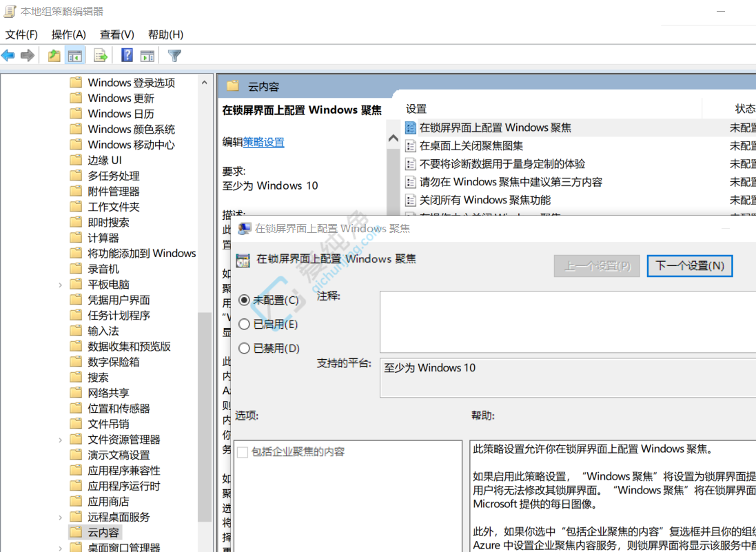Select the 网络共享 tree item
This screenshot has height=552, width=756.
[x=108, y=393]
